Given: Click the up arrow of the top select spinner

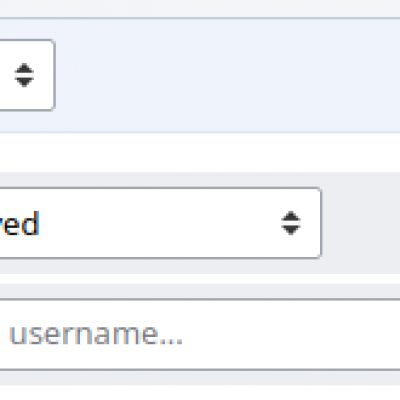Looking at the screenshot, I should point(24,68).
